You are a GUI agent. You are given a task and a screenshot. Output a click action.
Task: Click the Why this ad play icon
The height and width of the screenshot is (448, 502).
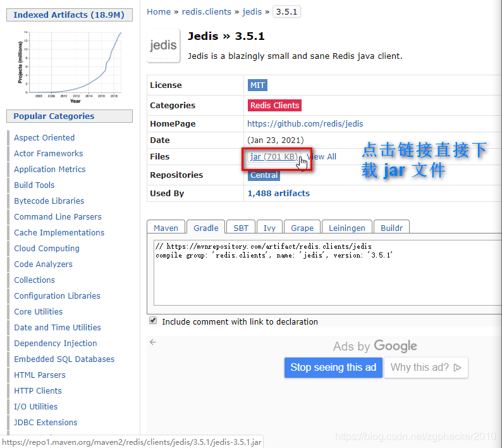pyautogui.click(x=458, y=367)
